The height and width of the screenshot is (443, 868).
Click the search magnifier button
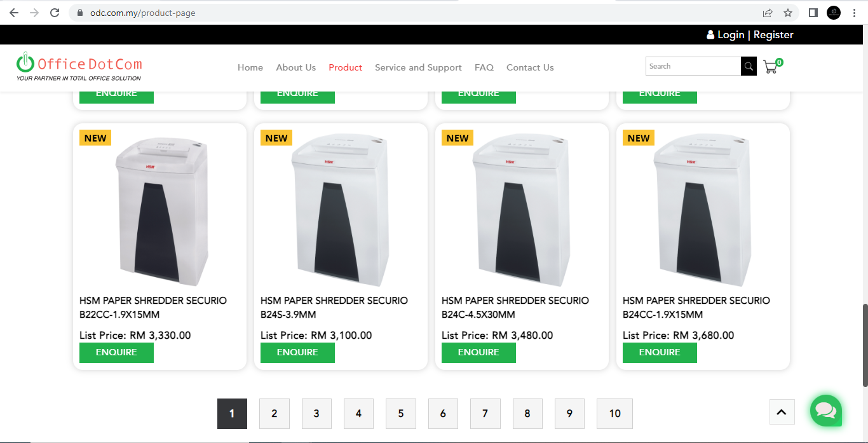tap(749, 66)
